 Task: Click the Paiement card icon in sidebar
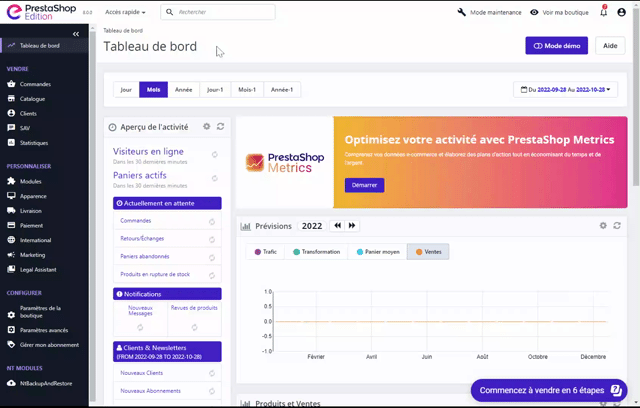(11, 225)
